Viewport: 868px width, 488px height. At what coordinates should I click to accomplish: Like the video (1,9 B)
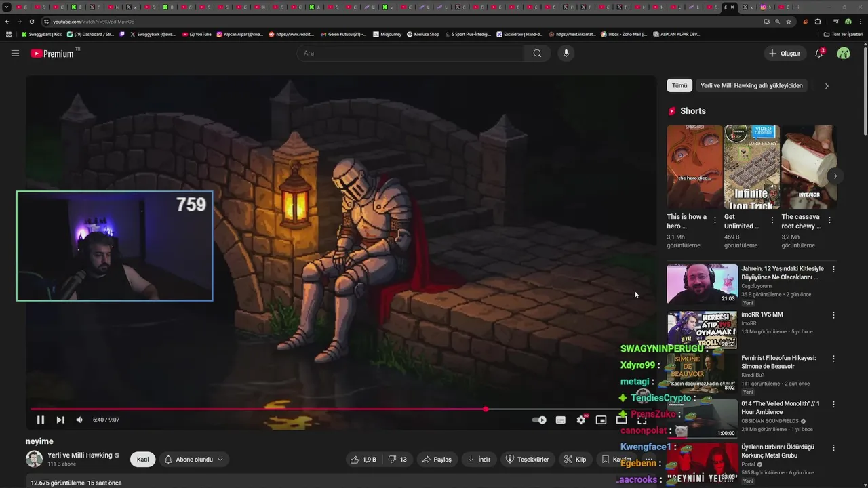coord(363,459)
